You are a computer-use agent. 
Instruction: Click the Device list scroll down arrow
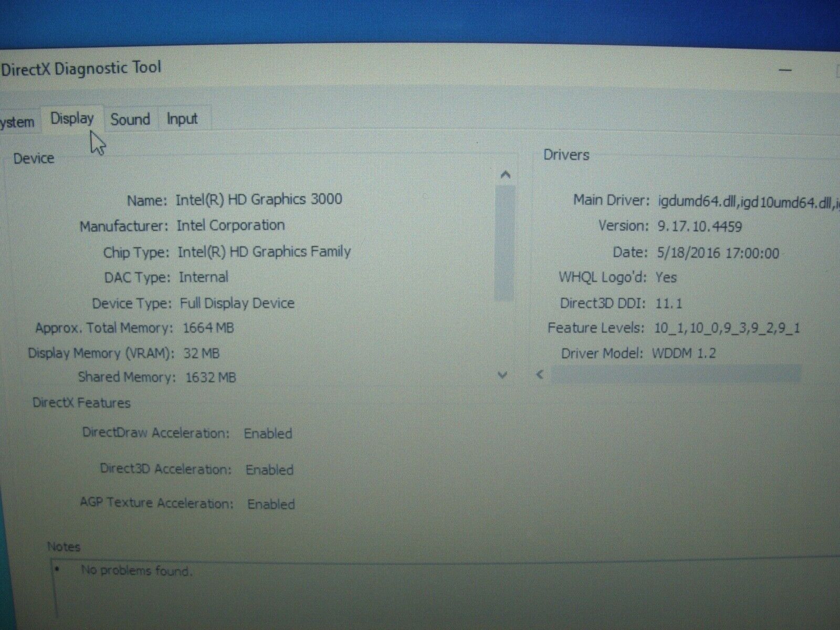(x=502, y=375)
